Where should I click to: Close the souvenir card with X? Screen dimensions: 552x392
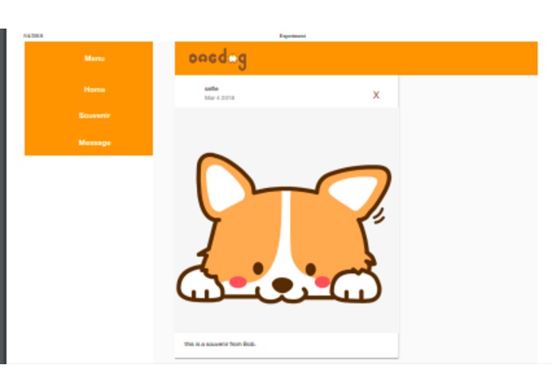376,95
